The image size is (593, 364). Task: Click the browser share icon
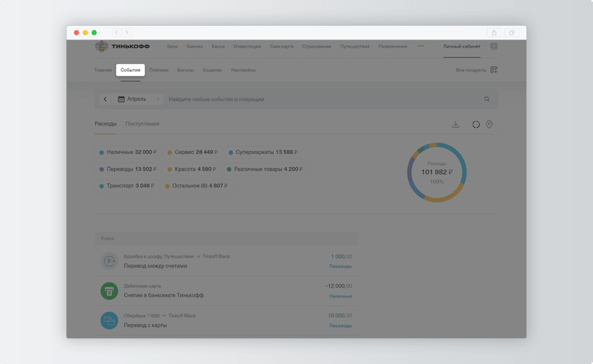click(x=494, y=33)
